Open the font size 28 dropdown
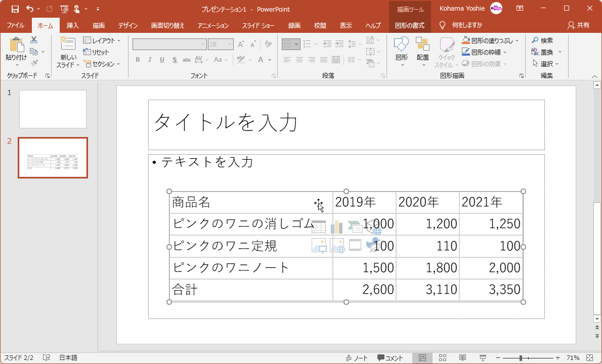This screenshot has width=602, height=364. click(x=230, y=44)
